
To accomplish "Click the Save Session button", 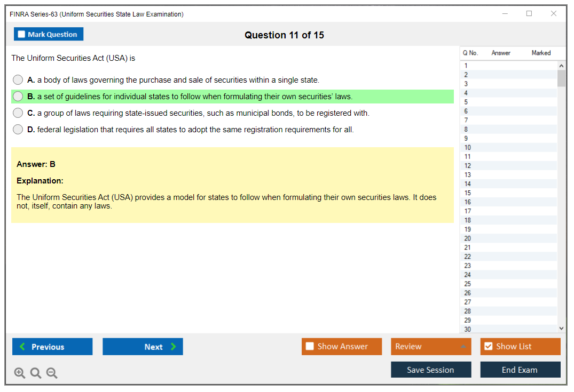I will pos(430,370).
